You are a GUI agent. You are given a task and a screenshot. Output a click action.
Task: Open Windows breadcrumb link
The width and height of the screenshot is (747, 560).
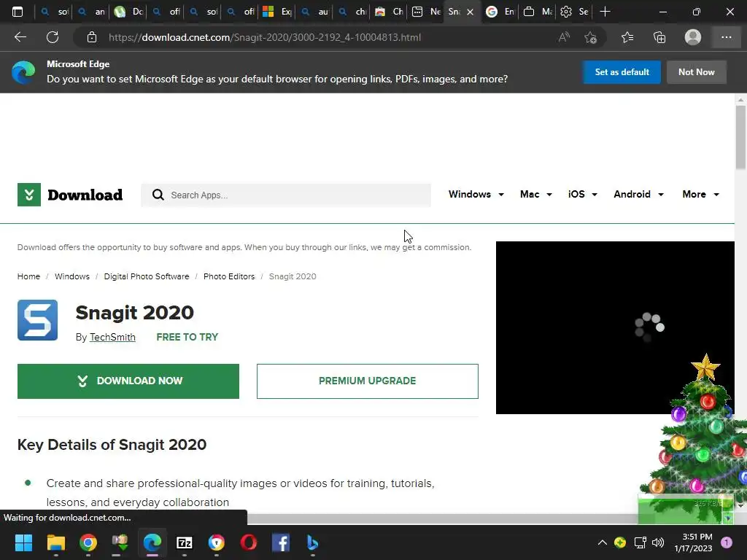coord(72,276)
